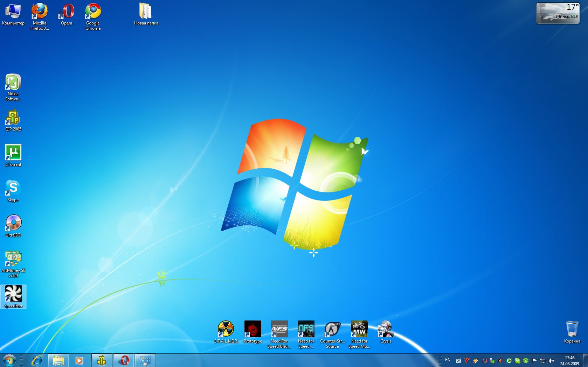Select the Google Chrome desktop icon
This screenshot has height=367, width=588.
[x=93, y=12]
